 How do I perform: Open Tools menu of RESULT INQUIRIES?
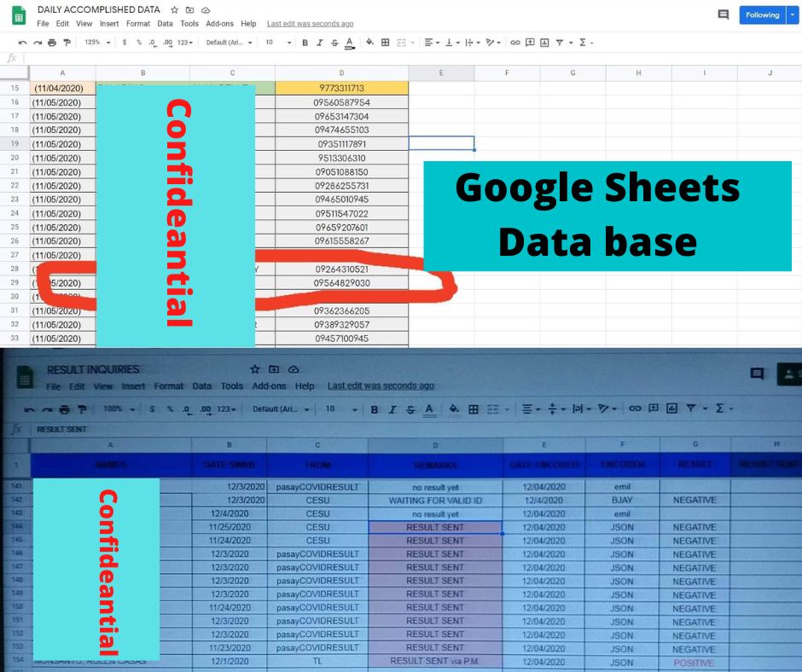tap(232, 386)
